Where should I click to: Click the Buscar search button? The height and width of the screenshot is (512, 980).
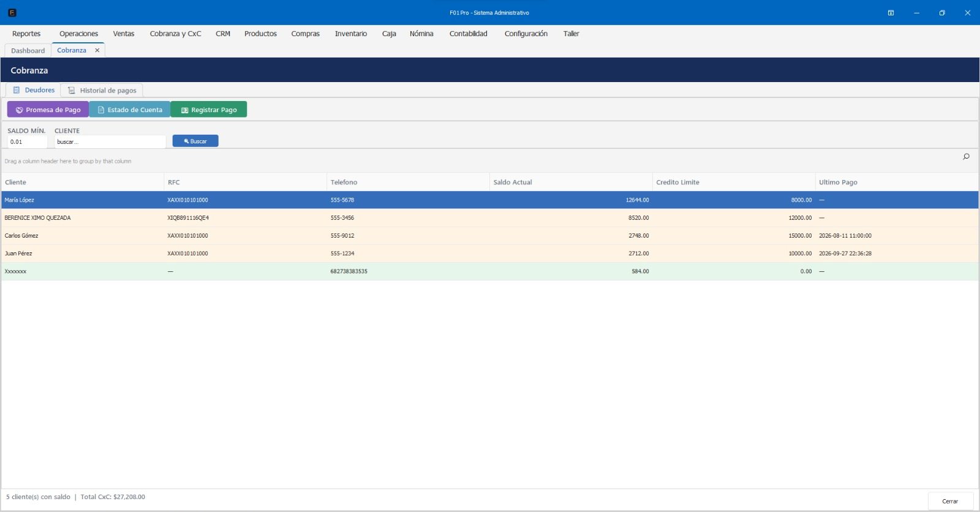point(195,141)
